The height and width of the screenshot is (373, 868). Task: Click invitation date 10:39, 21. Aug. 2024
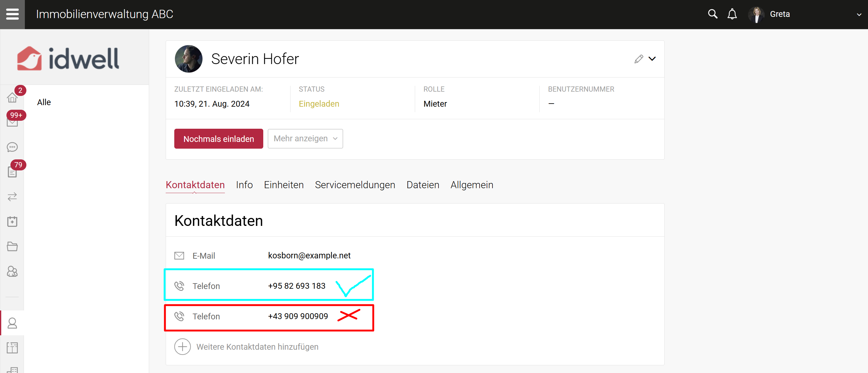pos(212,104)
